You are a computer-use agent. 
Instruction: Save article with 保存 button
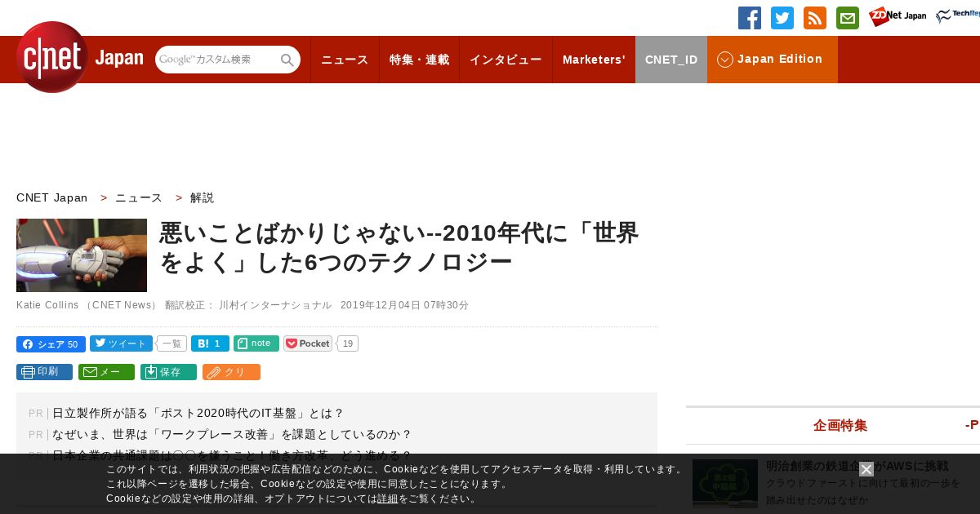[x=168, y=372]
